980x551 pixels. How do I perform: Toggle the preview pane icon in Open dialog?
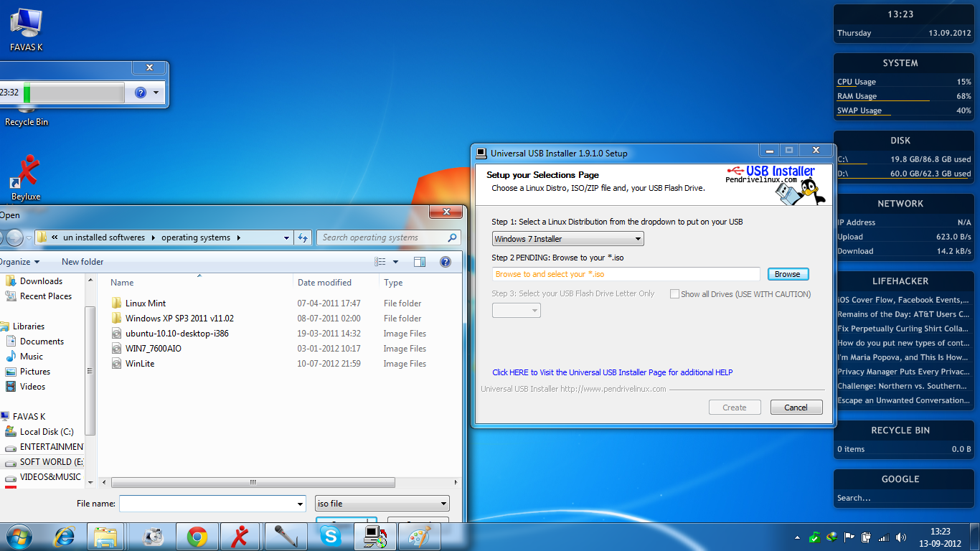[420, 262]
